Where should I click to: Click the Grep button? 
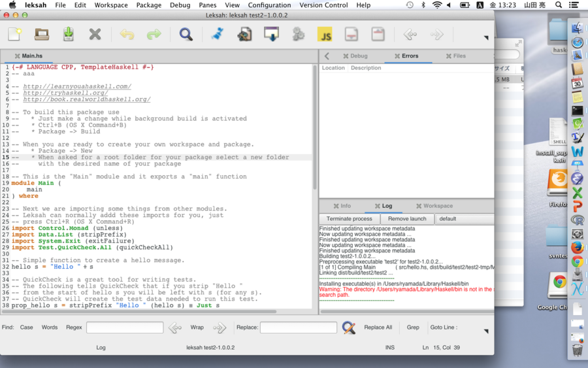[413, 327]
